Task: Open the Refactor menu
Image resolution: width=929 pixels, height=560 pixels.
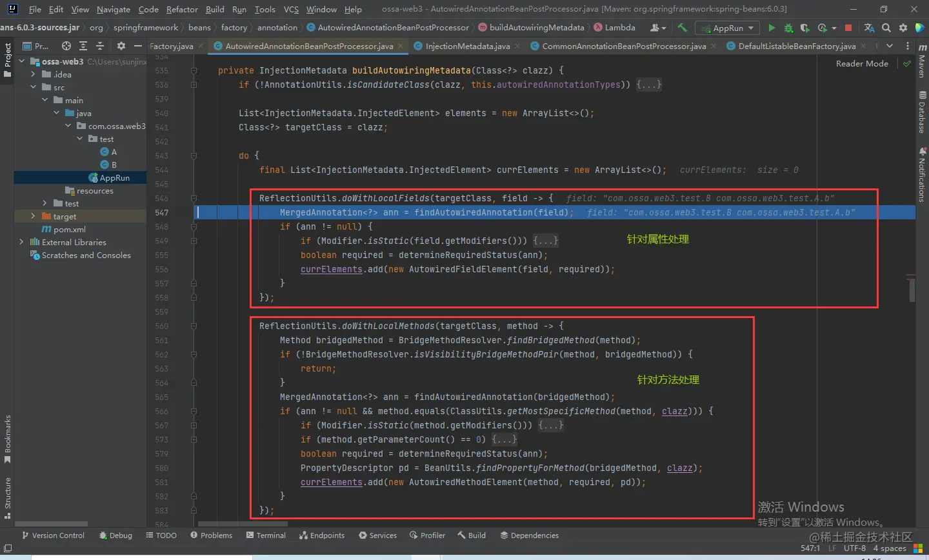Action: point(182,9)
